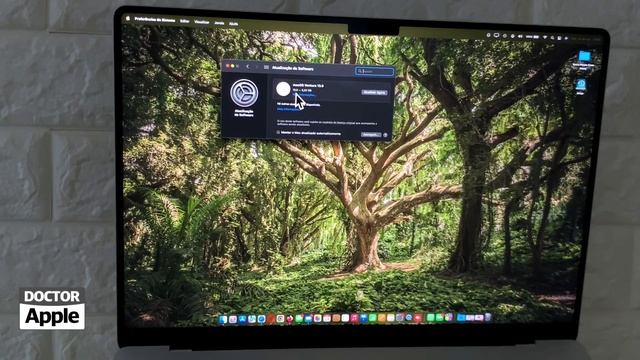Click the Wi-Fi status icon
Screen dimensions: 640x360
coord(544,38)
